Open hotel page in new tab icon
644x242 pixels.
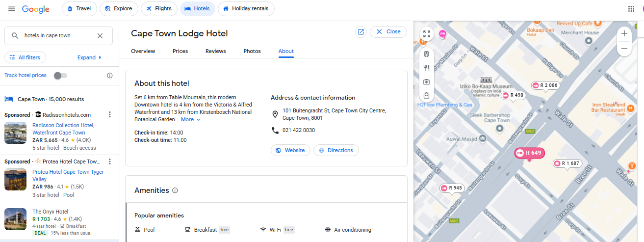click(x=361, y=31)
